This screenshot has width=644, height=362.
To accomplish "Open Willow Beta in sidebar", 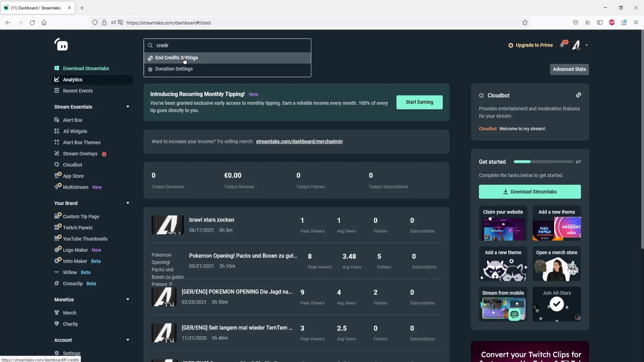I will coord(76,272).
